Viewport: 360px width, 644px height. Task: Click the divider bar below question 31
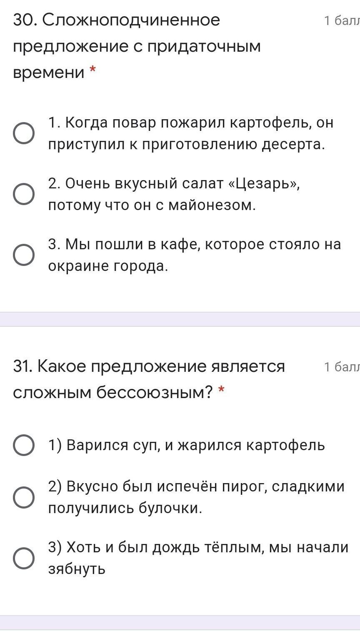[180, 622]
